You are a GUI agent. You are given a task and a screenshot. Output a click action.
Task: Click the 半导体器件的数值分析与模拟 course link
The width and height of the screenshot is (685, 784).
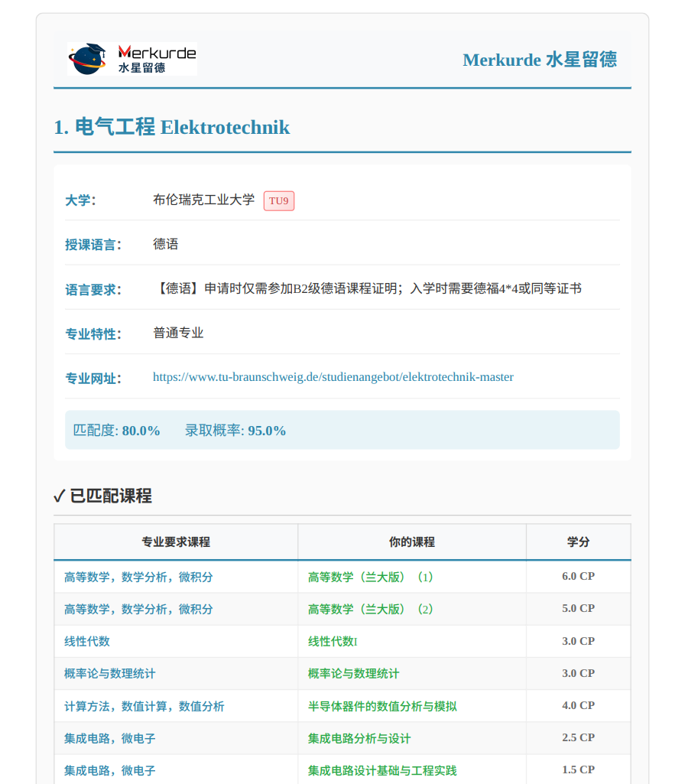[x=381, y=705]
